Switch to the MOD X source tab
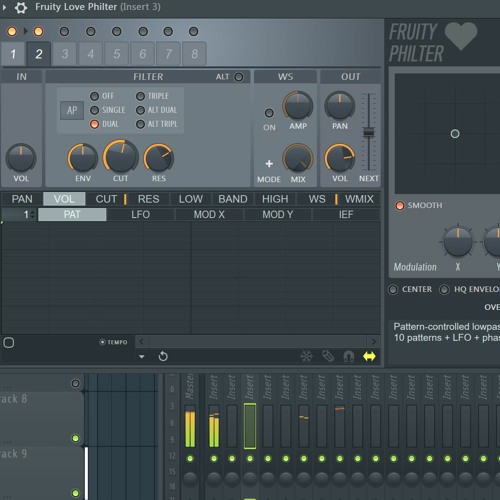 point(209,214)
